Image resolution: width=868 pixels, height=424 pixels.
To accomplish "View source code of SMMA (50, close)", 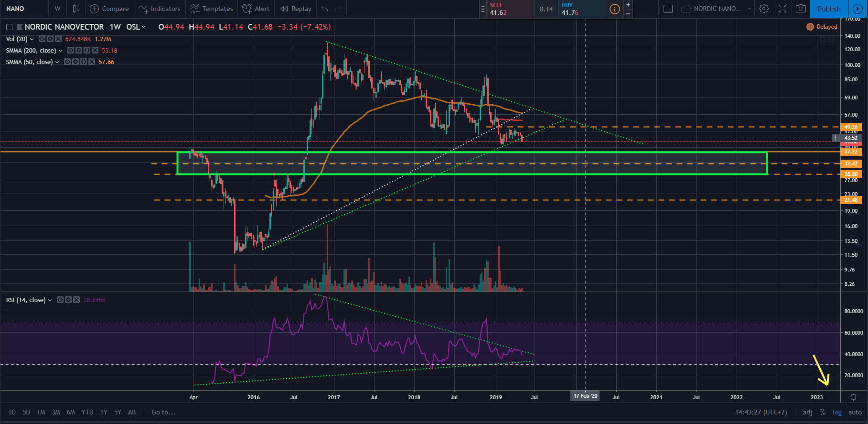I will pos(83,62).
